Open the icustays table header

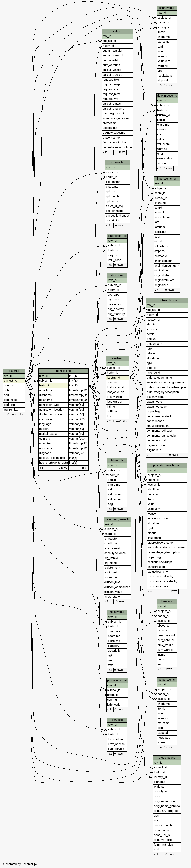click(117, 358)
